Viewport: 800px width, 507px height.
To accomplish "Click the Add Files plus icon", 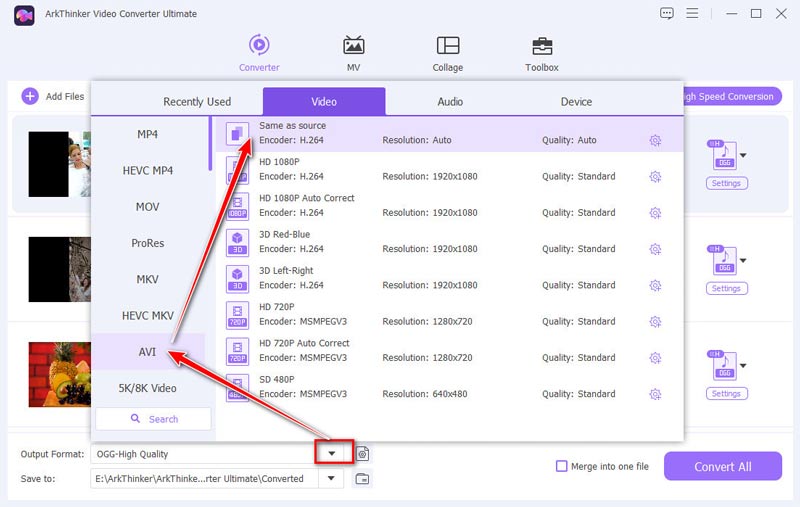I will point(30,96).
